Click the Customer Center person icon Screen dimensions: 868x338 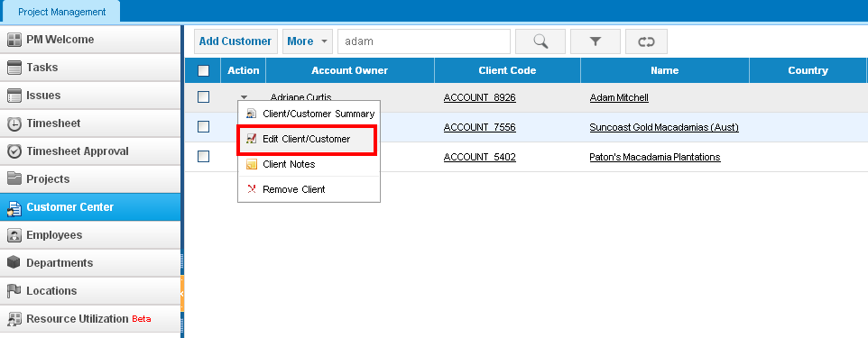pos(14,207)
